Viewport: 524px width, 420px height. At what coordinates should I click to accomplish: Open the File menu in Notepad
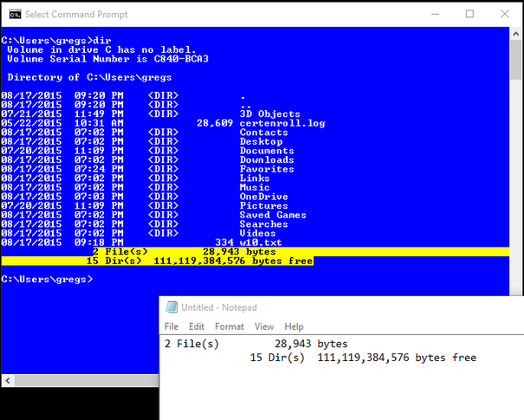click(x=171, y=326)
